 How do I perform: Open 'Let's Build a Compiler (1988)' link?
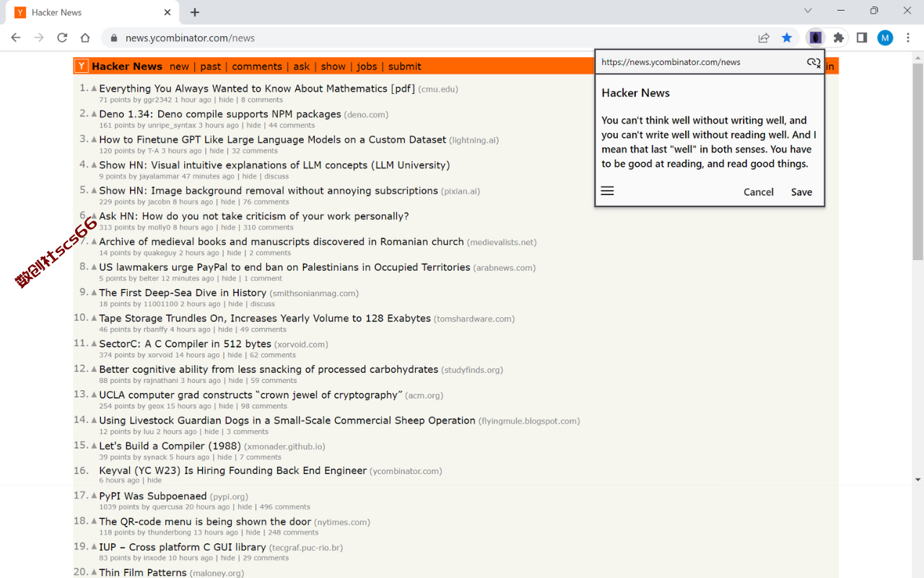[170, 446]
